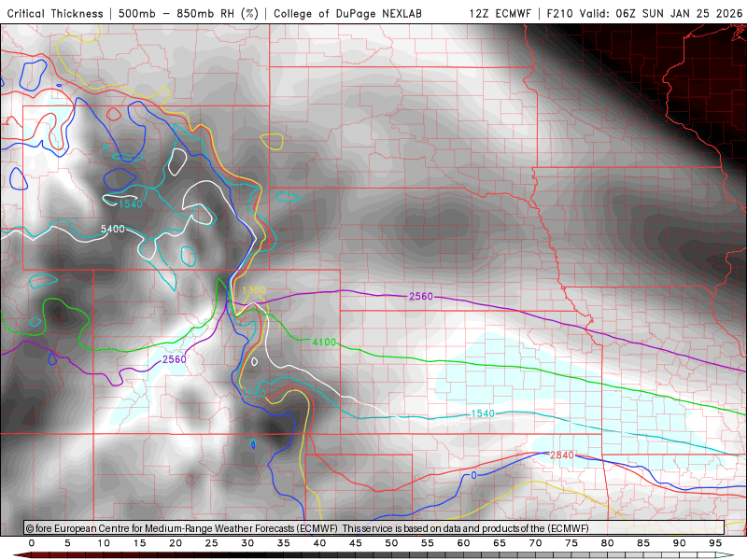Click the colorbar scale value "65"

500,543
